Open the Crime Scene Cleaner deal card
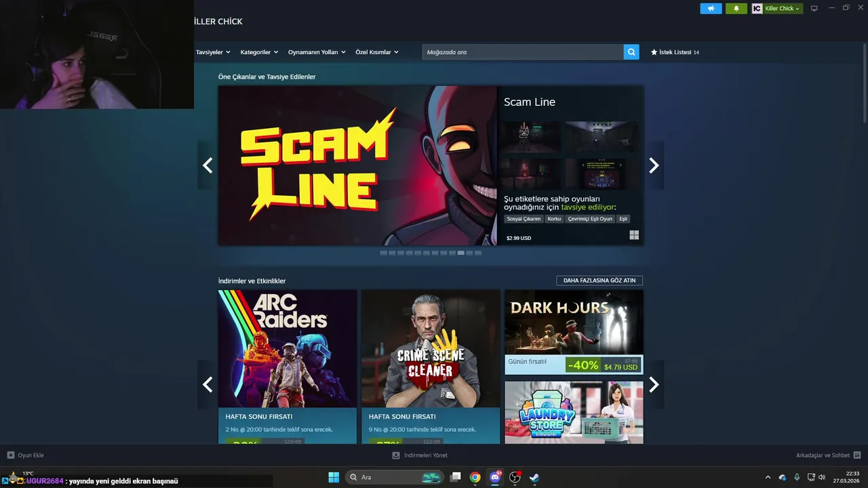868x488 pixels. click(431, 367)
